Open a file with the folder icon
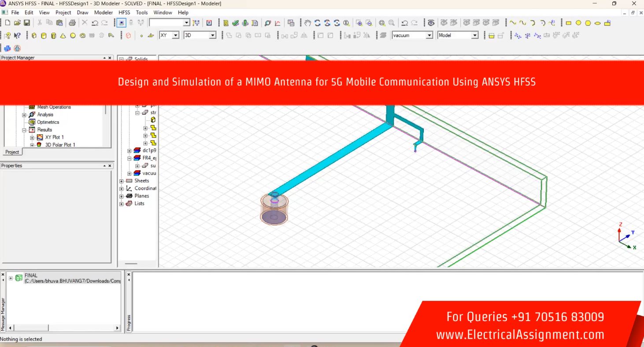The width and height of the screenshot is (644, 347). [17, 23]
